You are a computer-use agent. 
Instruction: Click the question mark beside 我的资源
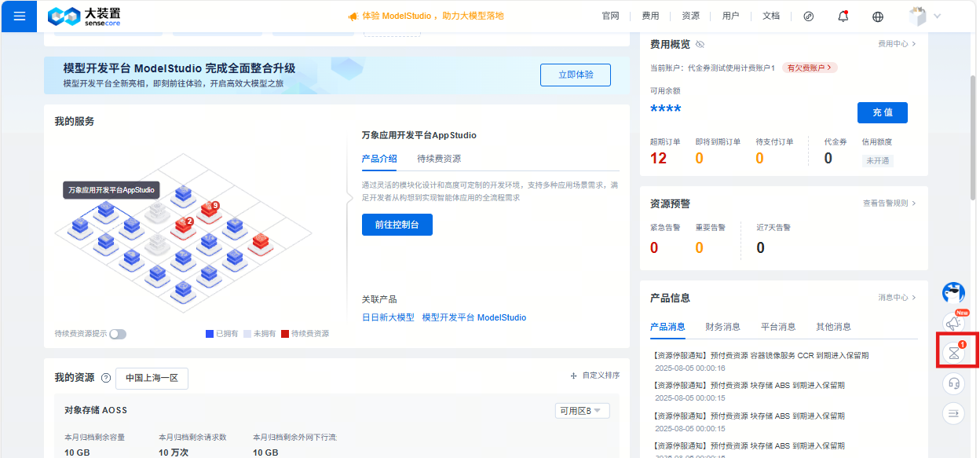[x=106, y=378]
